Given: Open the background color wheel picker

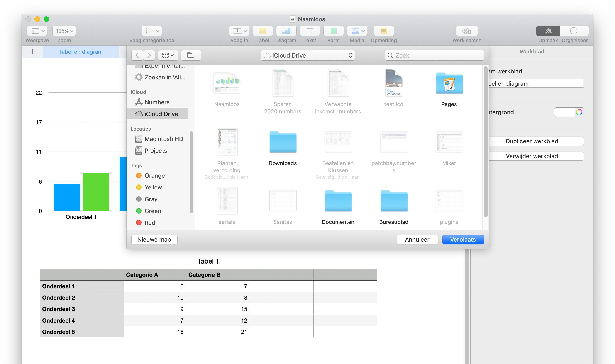Looking at the screenshot, I should click(x=579, y=112).
